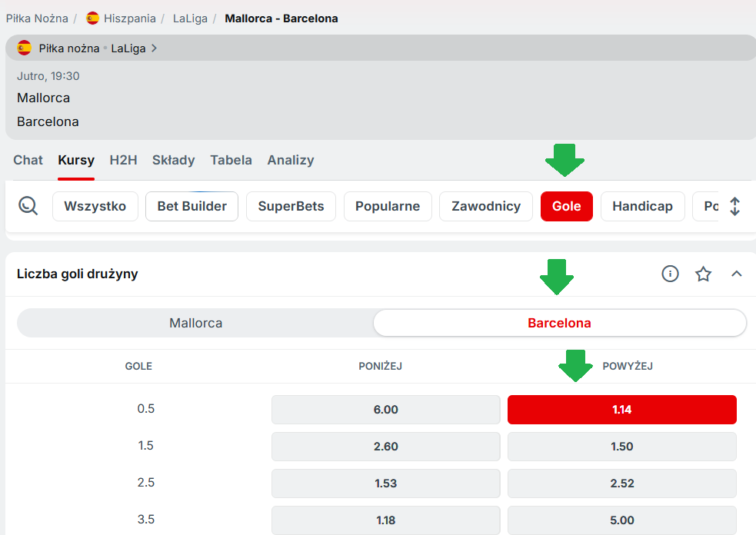Click the info icon for Liczba goli drużyny

coord(670,274)
